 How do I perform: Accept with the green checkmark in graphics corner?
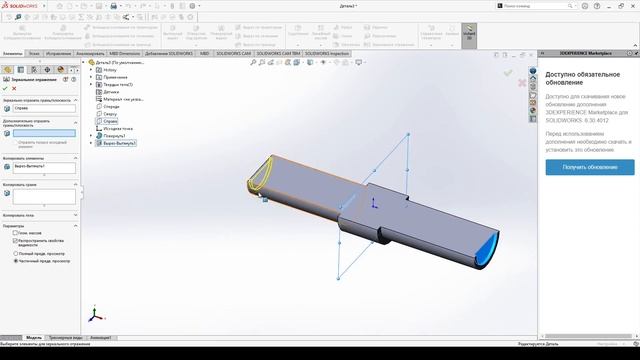tap(508, 73)
